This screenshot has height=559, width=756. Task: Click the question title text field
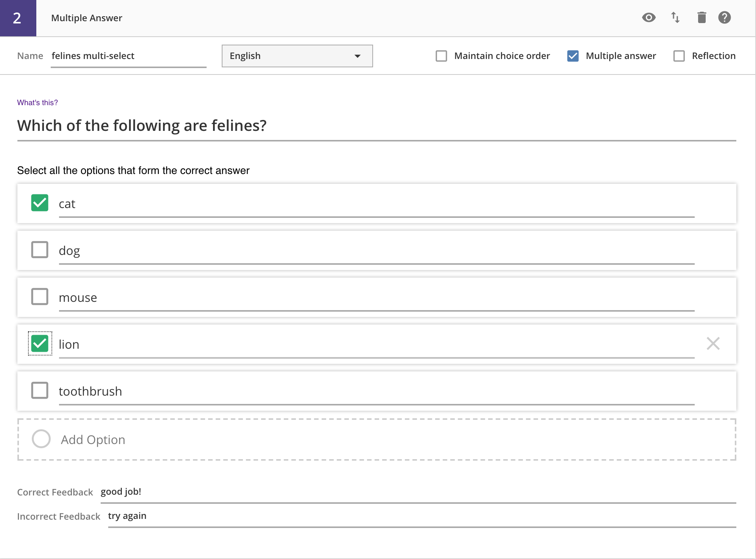pyautogui.click(x=376, y=126)
